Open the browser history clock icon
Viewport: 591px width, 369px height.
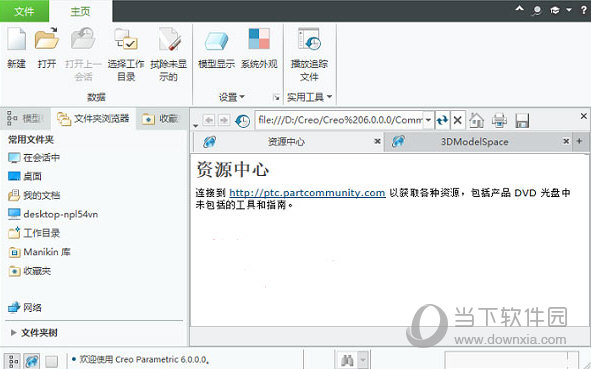(242, 121)
